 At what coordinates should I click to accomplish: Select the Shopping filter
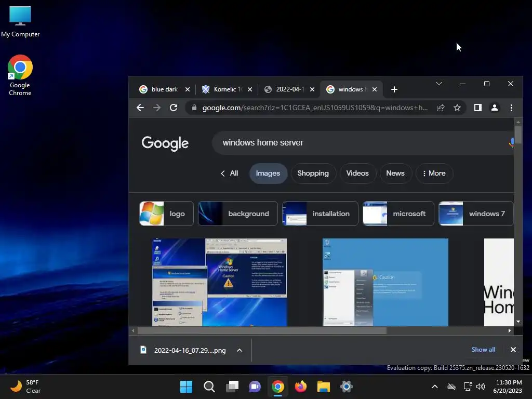coord(313,174)
